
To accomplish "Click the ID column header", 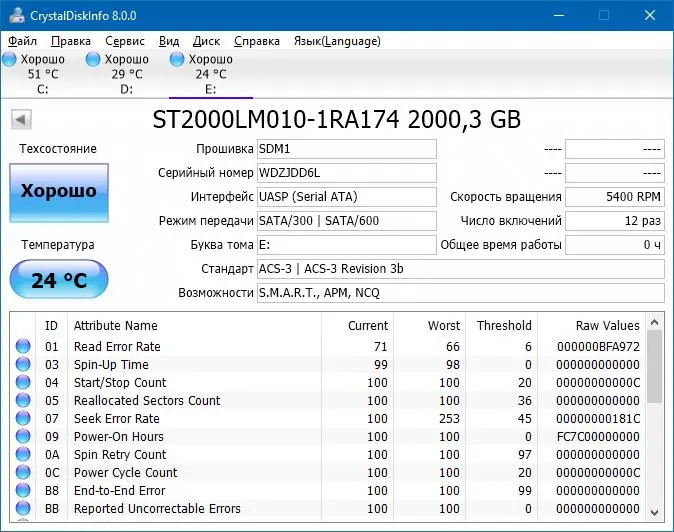I will 51,326.
